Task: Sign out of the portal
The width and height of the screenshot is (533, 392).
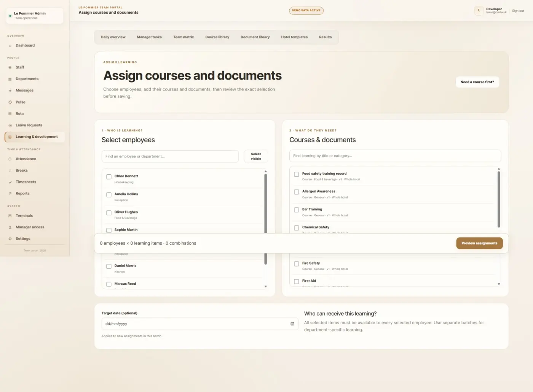Action: pyautogui.click(x=518, y=11)
